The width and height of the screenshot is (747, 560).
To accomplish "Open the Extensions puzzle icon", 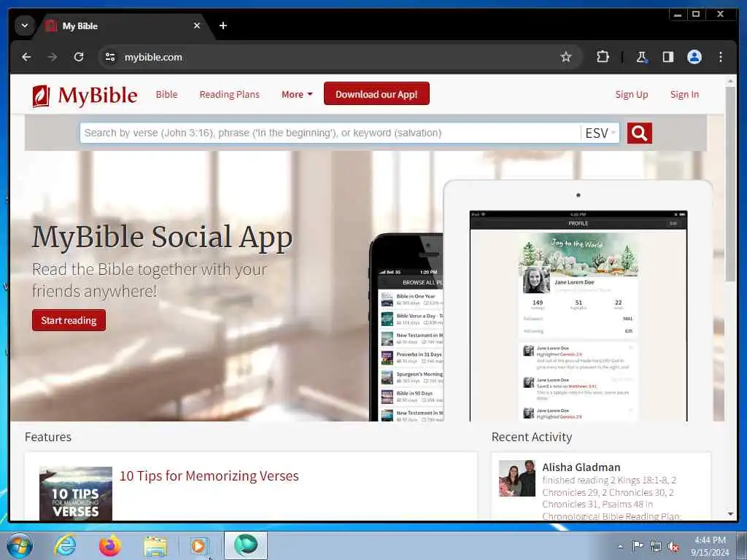I will click(603, 57).
